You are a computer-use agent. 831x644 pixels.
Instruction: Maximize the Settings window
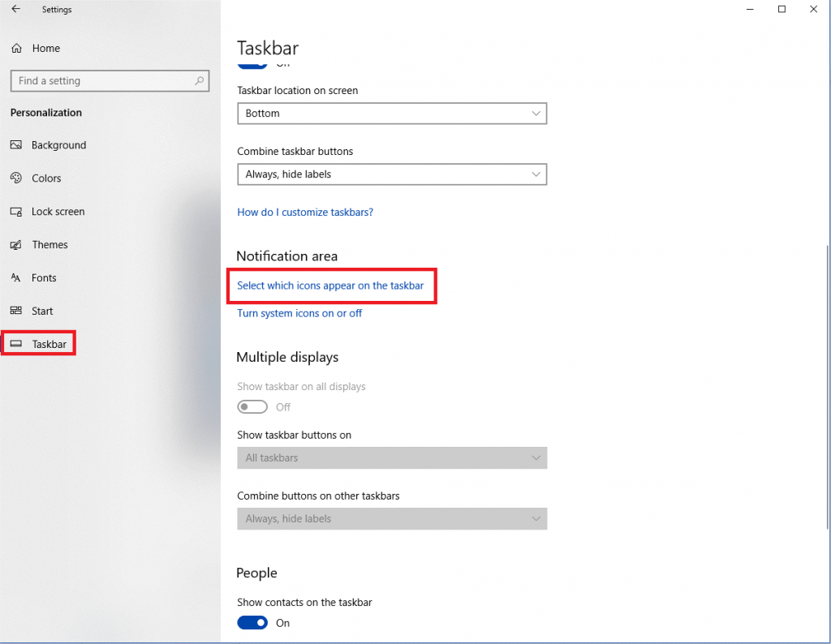pos(781,9)
